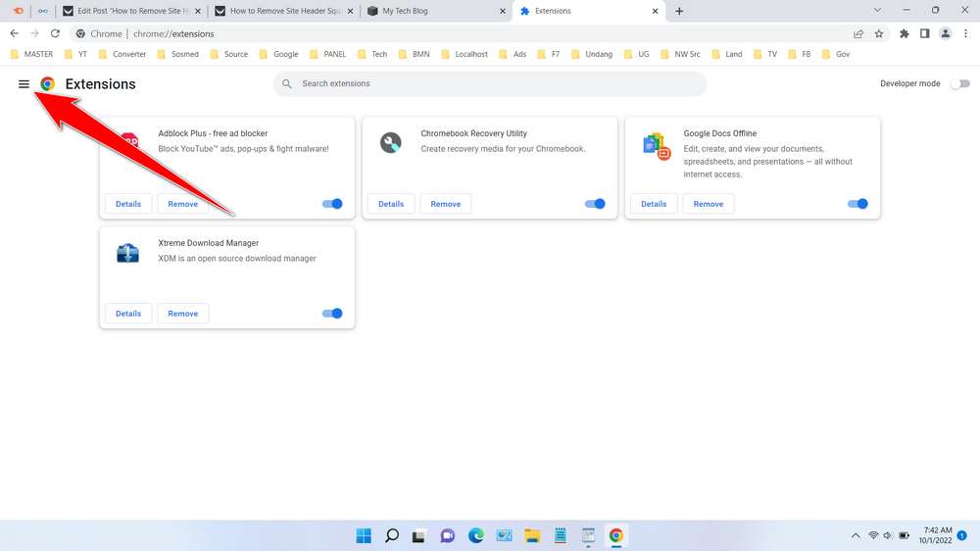Click Chrome icon on taskbar
Screen dimensions: 980x551
(x=616, y=535)
